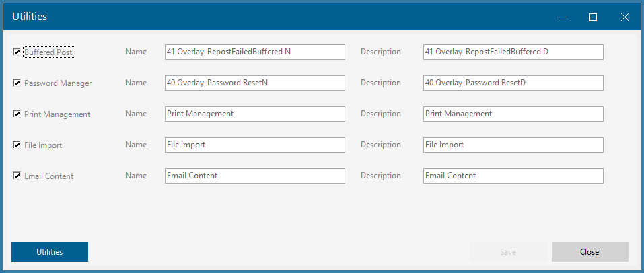Click the Buffered Post Description field

click(x=513, y=52)
